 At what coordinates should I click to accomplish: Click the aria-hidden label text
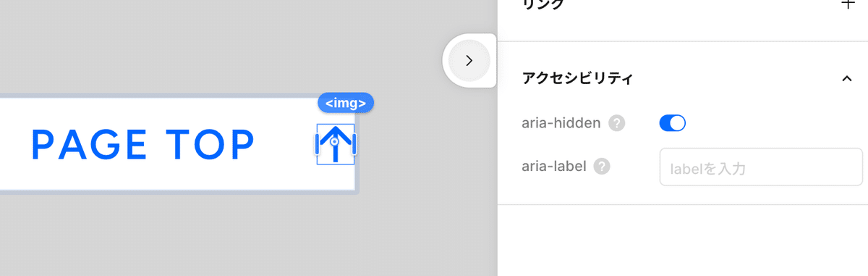point(561,123)
